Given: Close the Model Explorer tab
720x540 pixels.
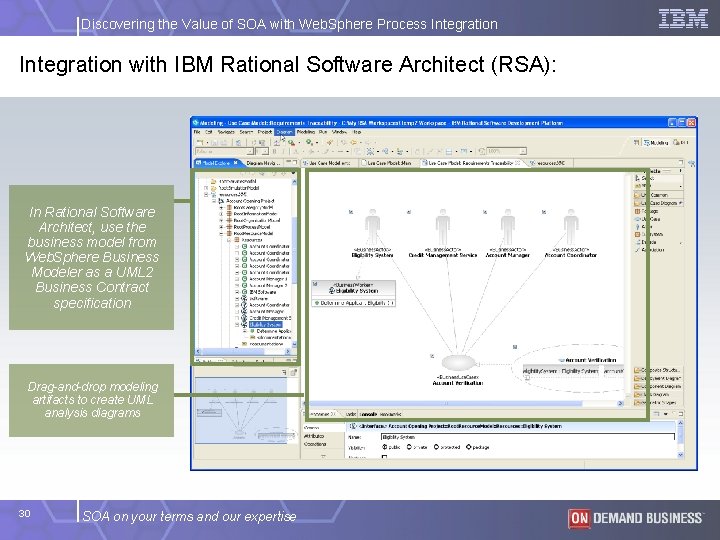Looking at the screenshot, I should click(x=236, y=163).
